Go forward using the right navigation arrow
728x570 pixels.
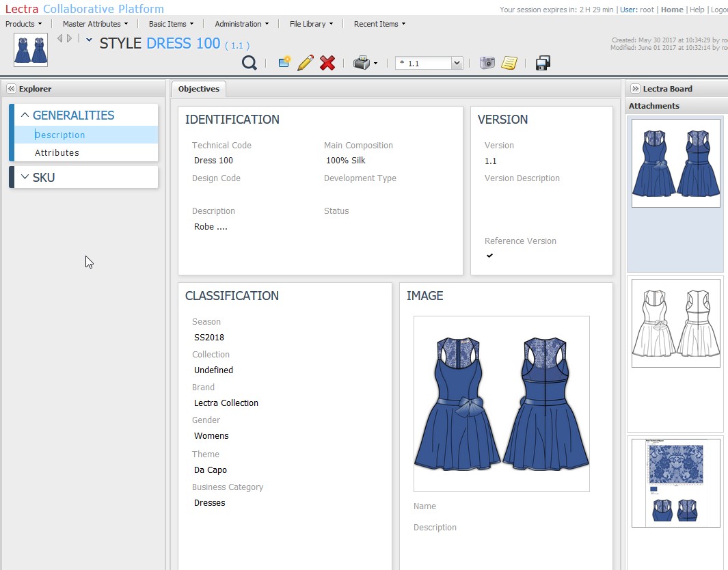(68, 39)
